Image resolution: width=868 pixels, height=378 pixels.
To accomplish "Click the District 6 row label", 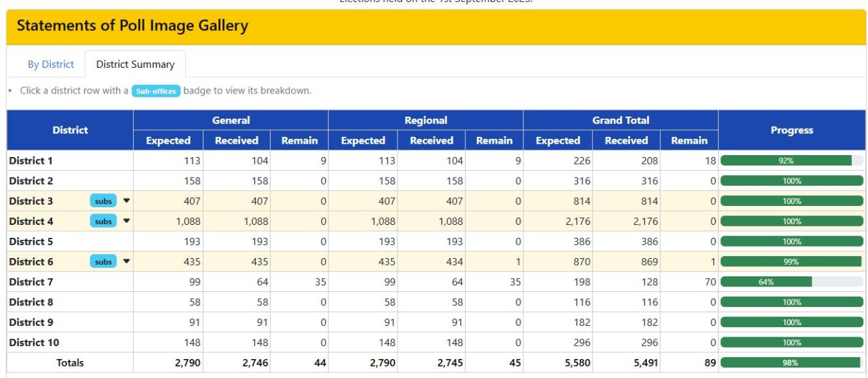I will point(31,261).
